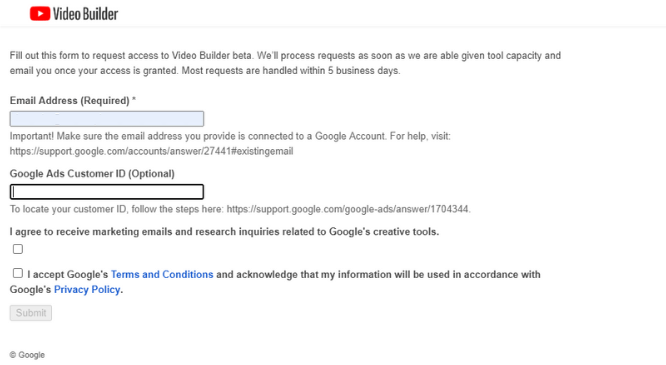The image size is (666, 365).
Task: Click the Video Builder wordmark in header
Action: pyautogui.click(x=85, y=14)
